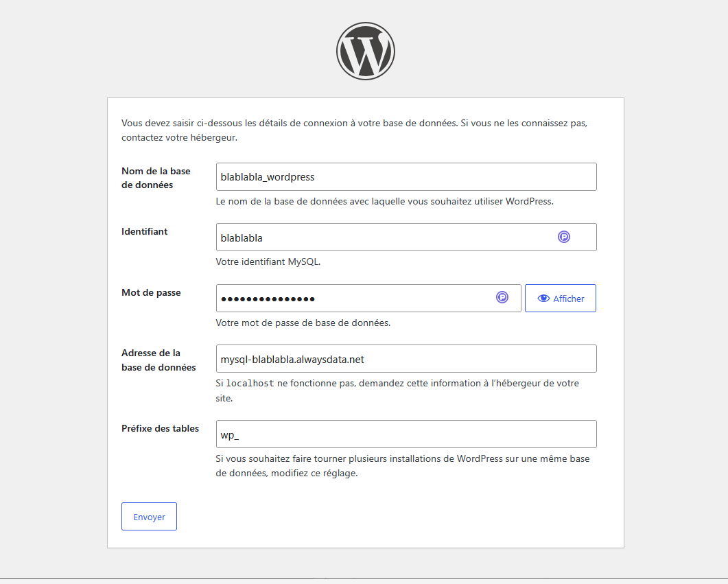Image resolution: width=728 pixels, height=584 pixels.
Task: Click password manager icon in Identifiant field
Action: pyautogui.click(x=563, y=237)
